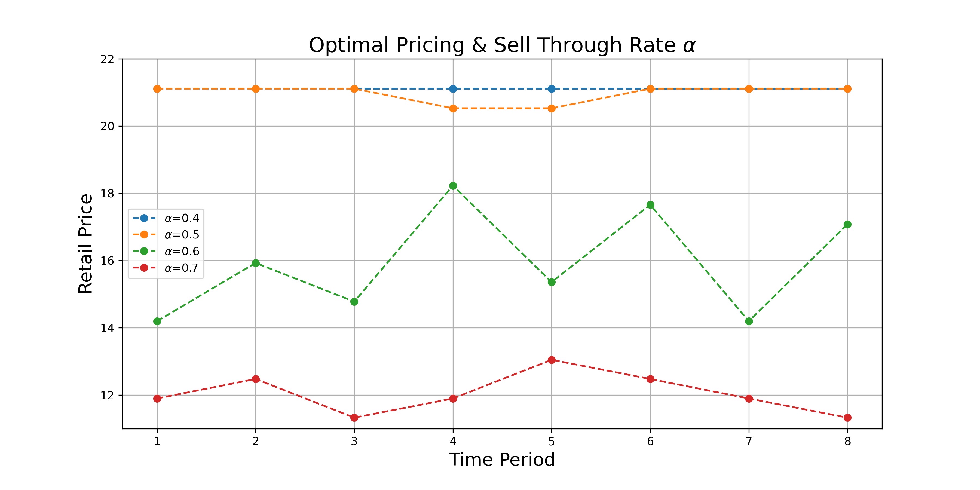Click the green α=0.6 legend marker

tap(144, 252)
